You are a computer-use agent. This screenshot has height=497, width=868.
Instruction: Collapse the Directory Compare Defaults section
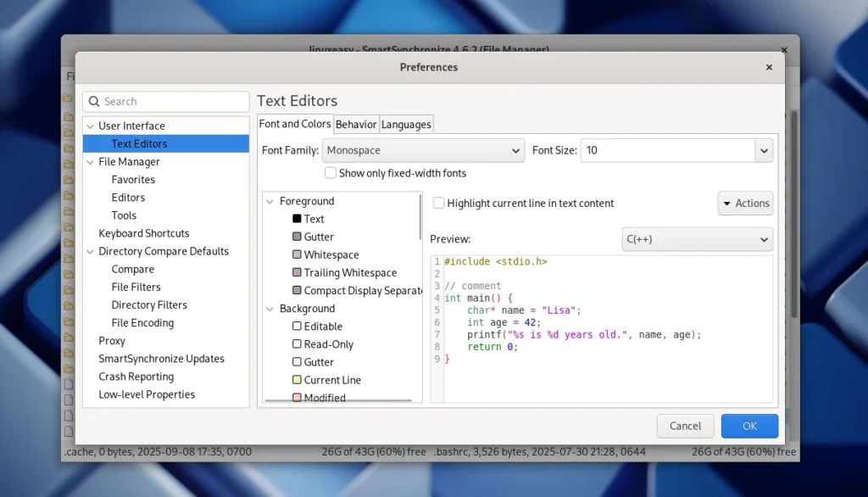[x=90, y=252]
